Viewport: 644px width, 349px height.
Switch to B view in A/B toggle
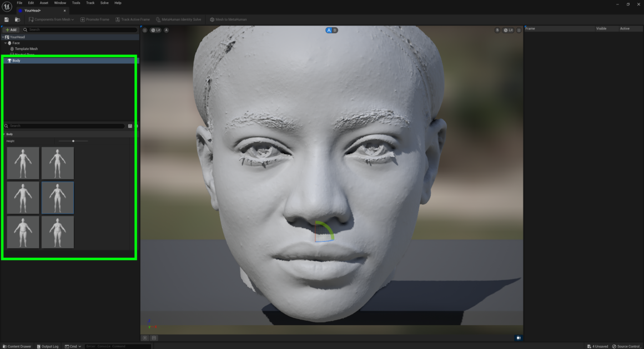click(335, 30)
